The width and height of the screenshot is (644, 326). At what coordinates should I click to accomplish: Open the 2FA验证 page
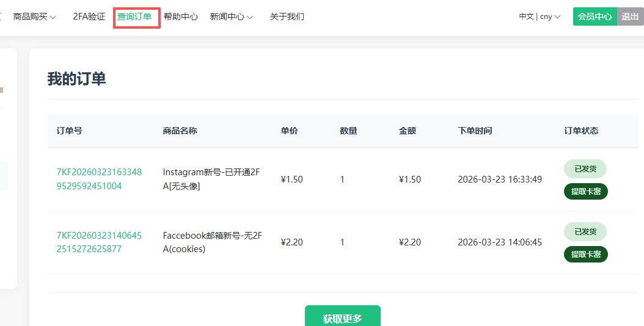pyautogui.click(x=89, y=16)
